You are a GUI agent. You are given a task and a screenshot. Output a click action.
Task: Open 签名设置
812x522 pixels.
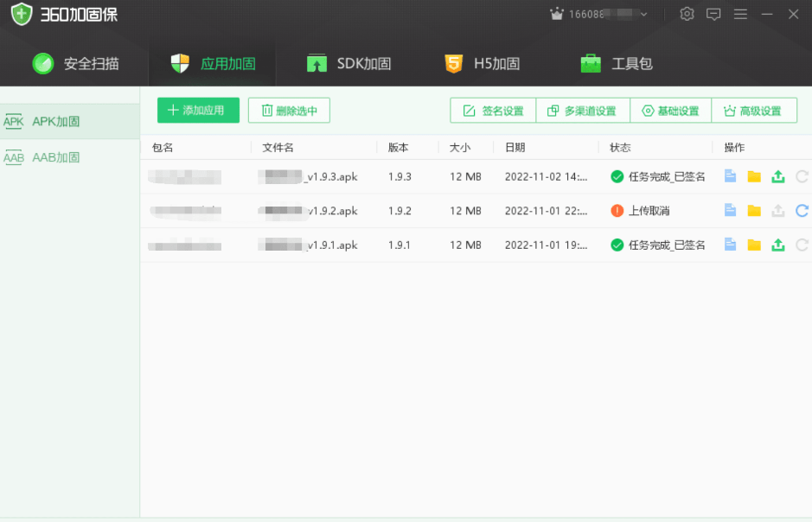493,111
